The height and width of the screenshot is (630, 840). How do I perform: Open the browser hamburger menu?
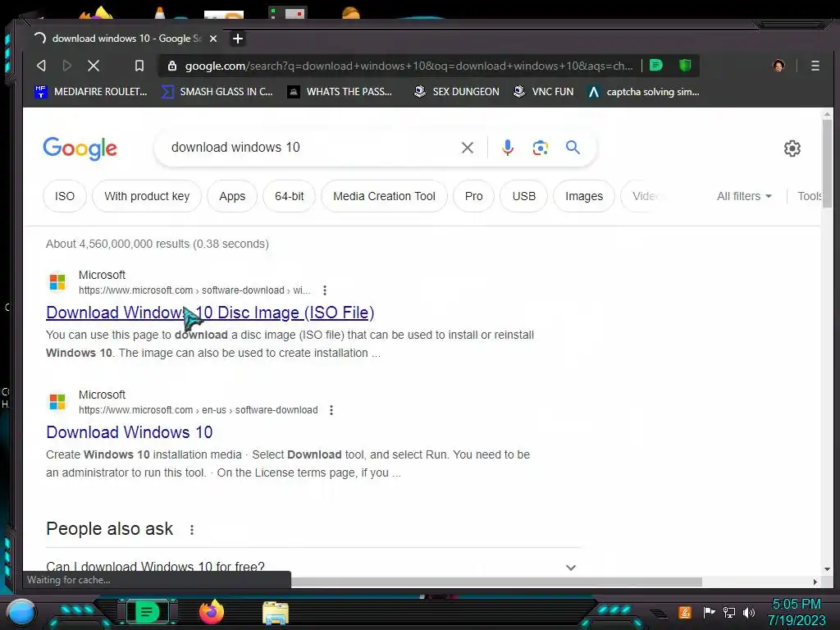[815, 66]
